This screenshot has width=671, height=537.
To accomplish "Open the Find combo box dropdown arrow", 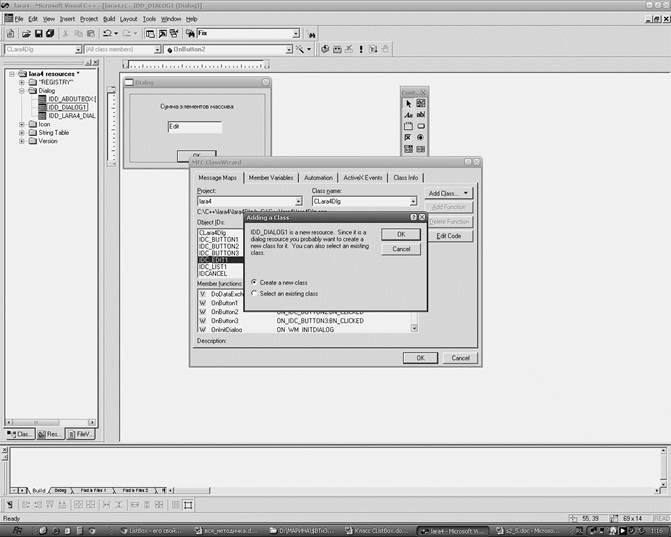I will (x=296, y=33).
